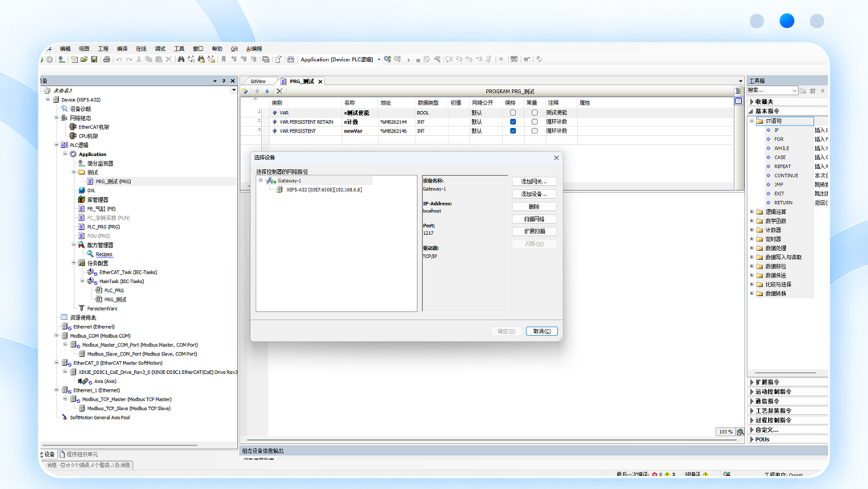The height and width of the screenshot is (489, 868).
Task: Click the add variable icon in declaration toolbar
Action: coord(245,91)
